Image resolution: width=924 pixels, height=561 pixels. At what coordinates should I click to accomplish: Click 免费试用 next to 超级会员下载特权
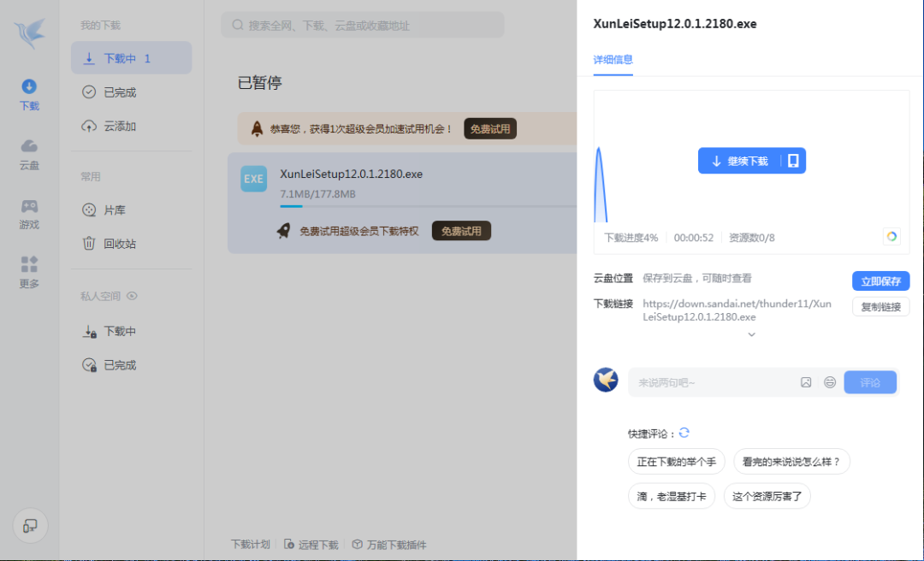pos(461,231)
